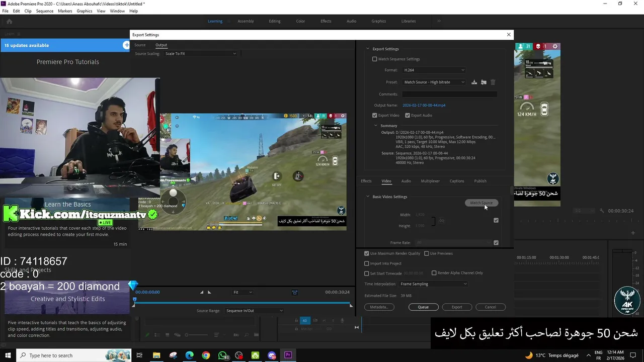Click the current timecode 00:00:00:00

pos(147,292)
